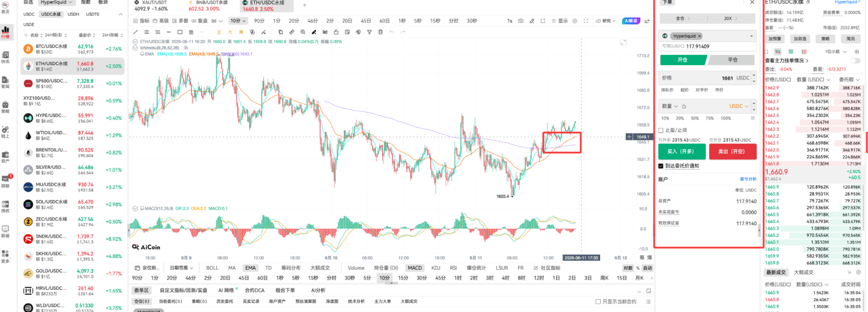Open 数据 data icon in left sidebar
The width and height of the screenshot is (868, 312).
pos(6,231)
